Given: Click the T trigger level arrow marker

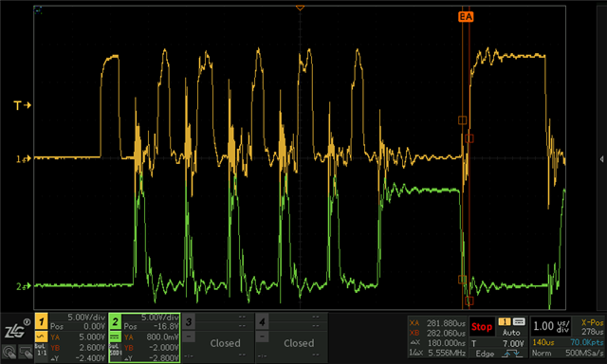Looking at the screenshot, I should [22, 105].
